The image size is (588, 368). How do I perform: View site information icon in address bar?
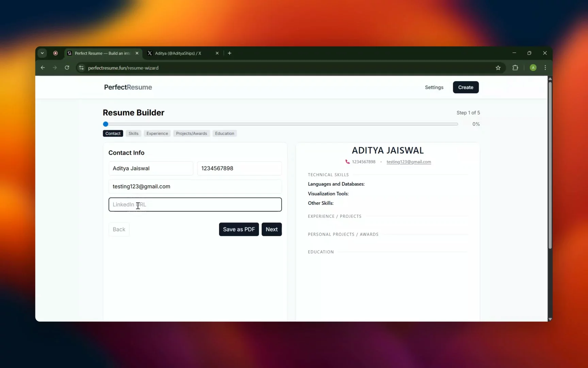coord(81,68)
